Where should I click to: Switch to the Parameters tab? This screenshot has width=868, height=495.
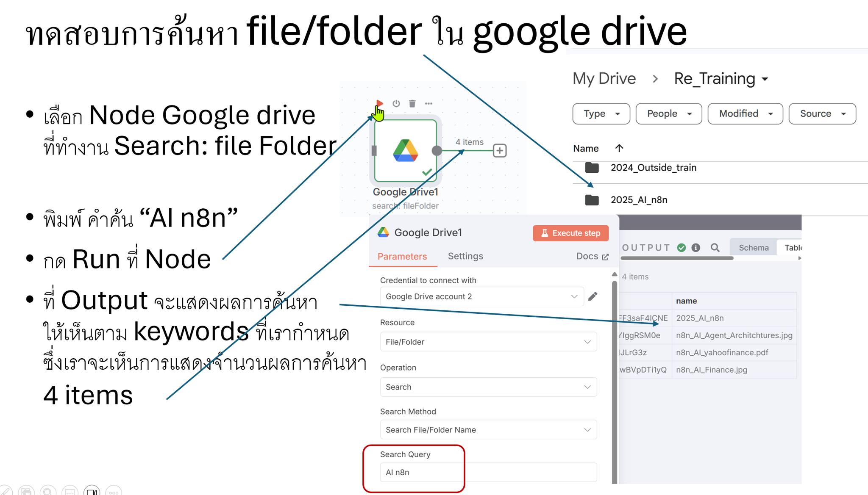coord(402,256)
